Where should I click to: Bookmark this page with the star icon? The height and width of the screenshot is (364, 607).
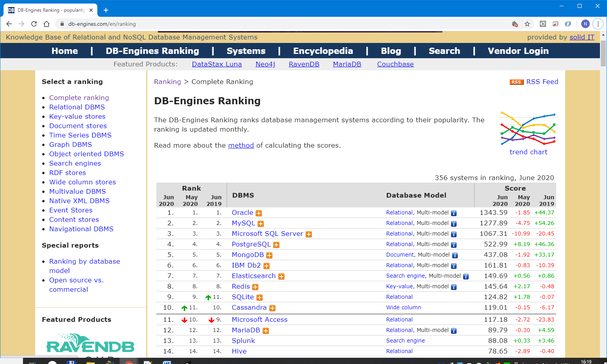527,24
